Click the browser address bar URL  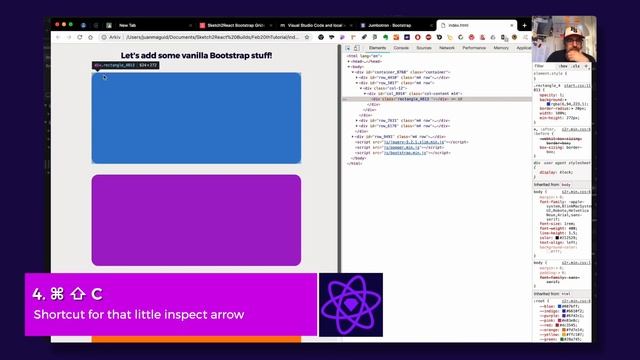tap(212, 37)
